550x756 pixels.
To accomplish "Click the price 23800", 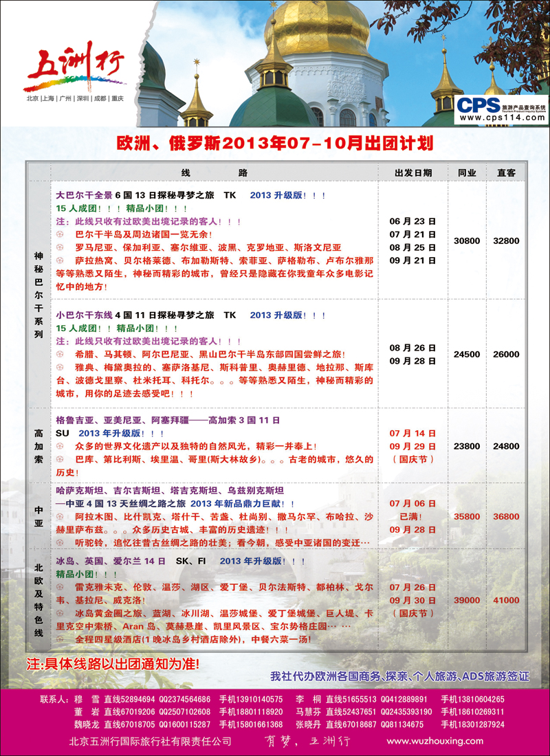I will pos(467,447).
